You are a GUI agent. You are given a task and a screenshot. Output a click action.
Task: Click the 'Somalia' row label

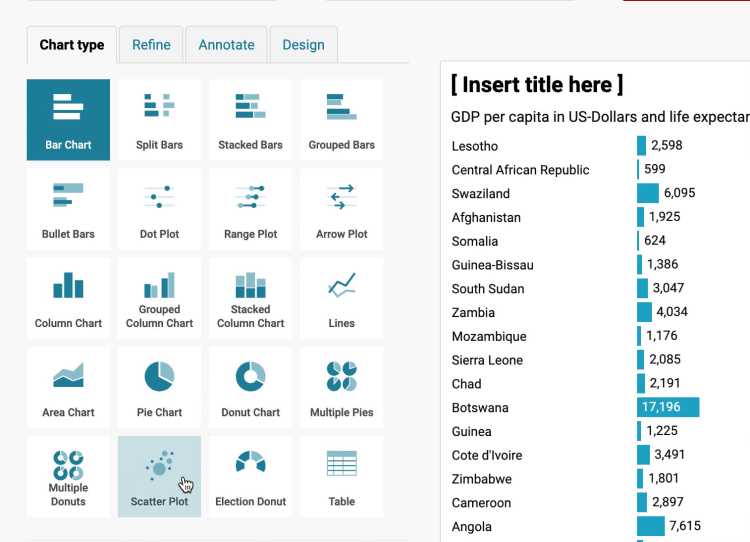click(x=474, y=241)
